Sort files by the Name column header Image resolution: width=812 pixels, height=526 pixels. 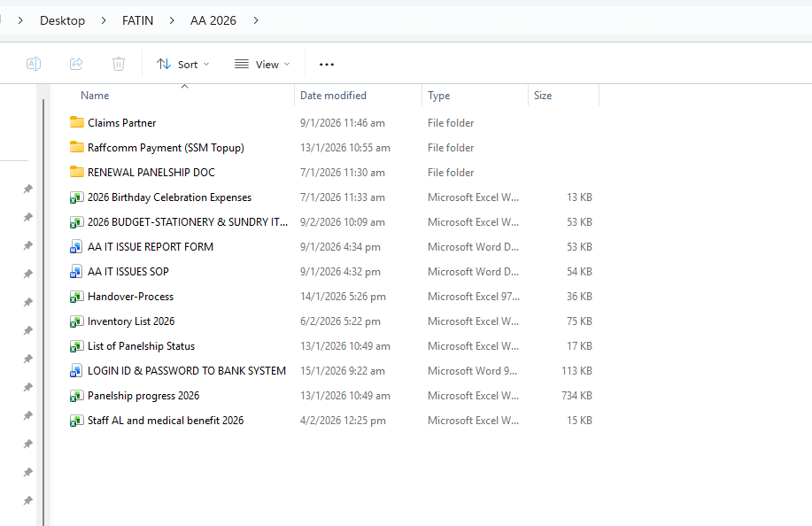tap(95, 96)
